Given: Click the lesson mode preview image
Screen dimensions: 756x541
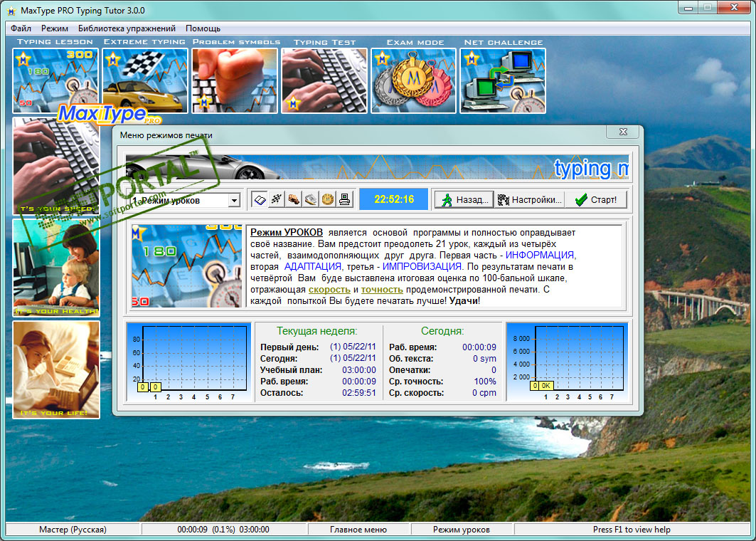Looking at the screenshot, I should point(186,266).
